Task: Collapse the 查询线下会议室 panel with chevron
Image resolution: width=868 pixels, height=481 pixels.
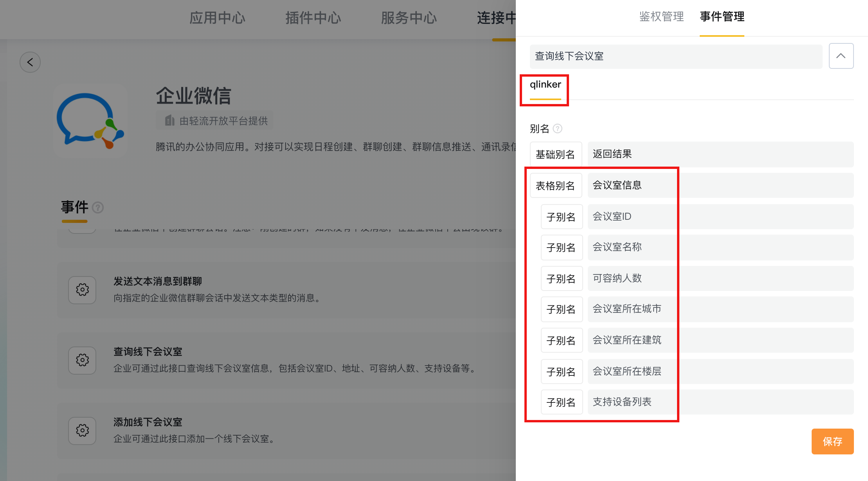Action: coord(841,56)
